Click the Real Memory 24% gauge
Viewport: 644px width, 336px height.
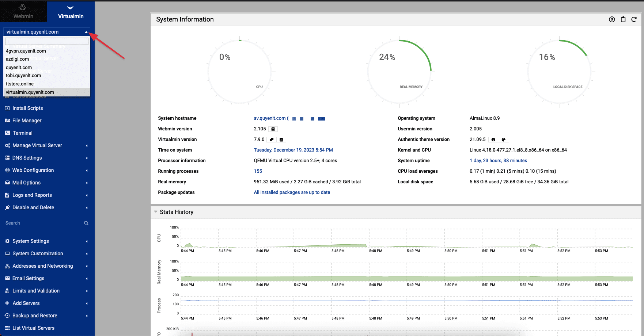point(399,71)
